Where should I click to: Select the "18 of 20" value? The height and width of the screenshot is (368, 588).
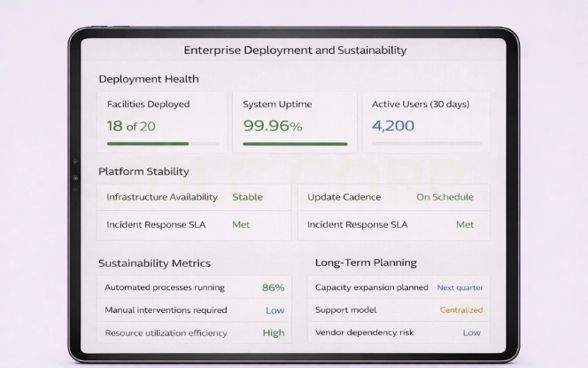point(131,126)
